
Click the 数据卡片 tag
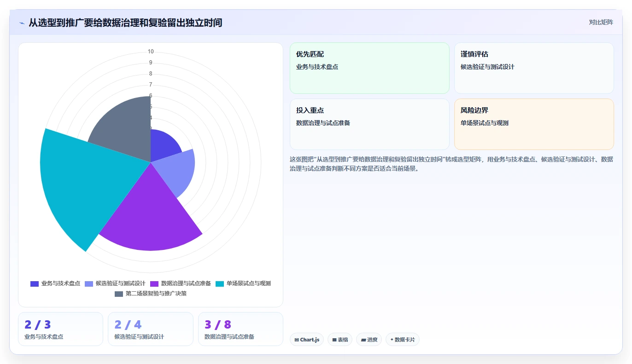[x=403, y=340]
